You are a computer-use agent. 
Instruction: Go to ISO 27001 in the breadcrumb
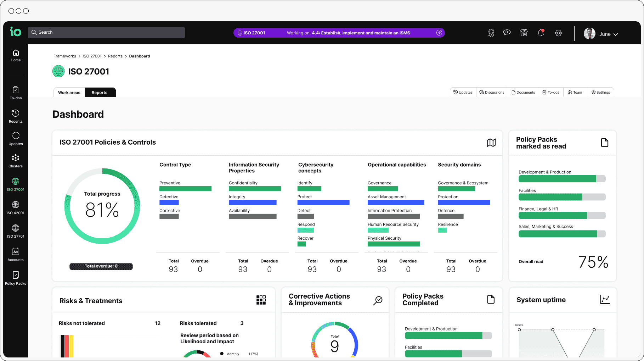(92, 56)
